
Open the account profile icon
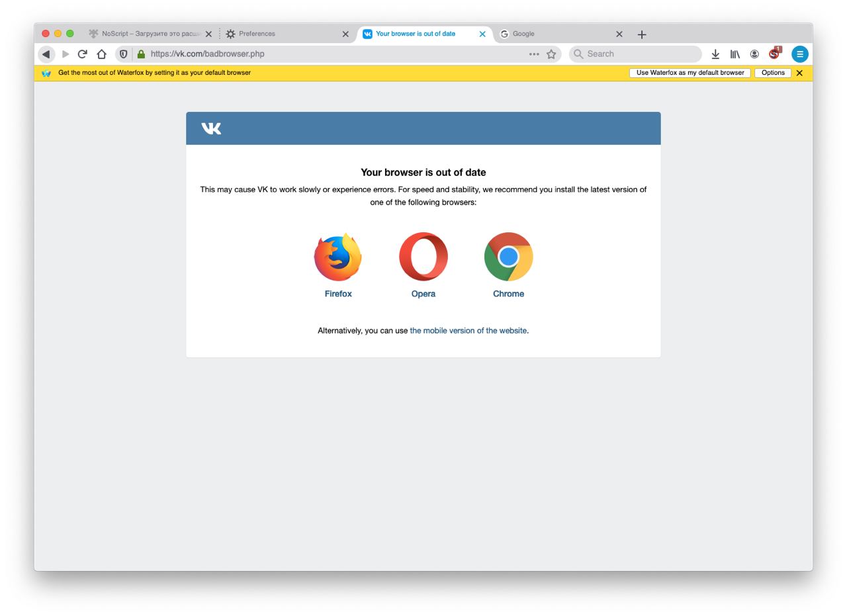(x=754, y=54)
